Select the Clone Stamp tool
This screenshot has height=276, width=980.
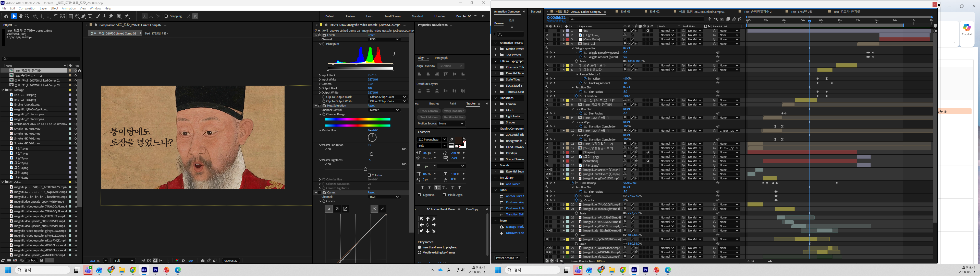pos(104,16)
